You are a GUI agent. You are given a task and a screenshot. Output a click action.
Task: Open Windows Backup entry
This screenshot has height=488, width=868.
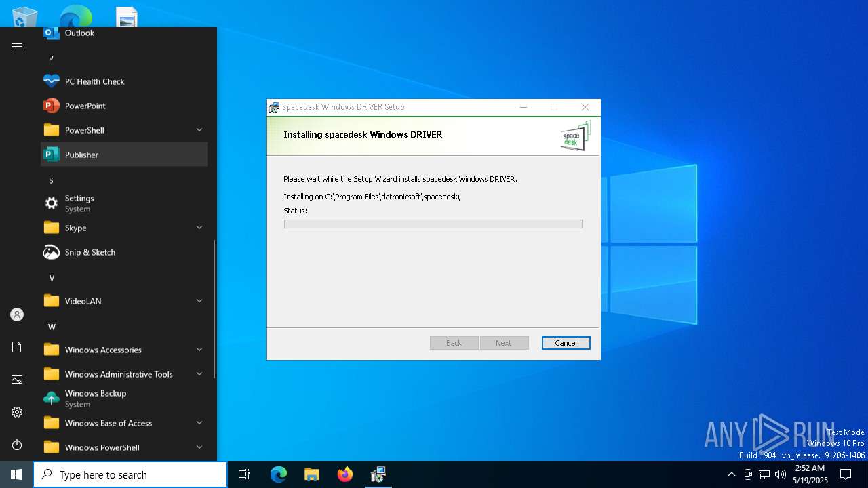(x=124, y=399)
